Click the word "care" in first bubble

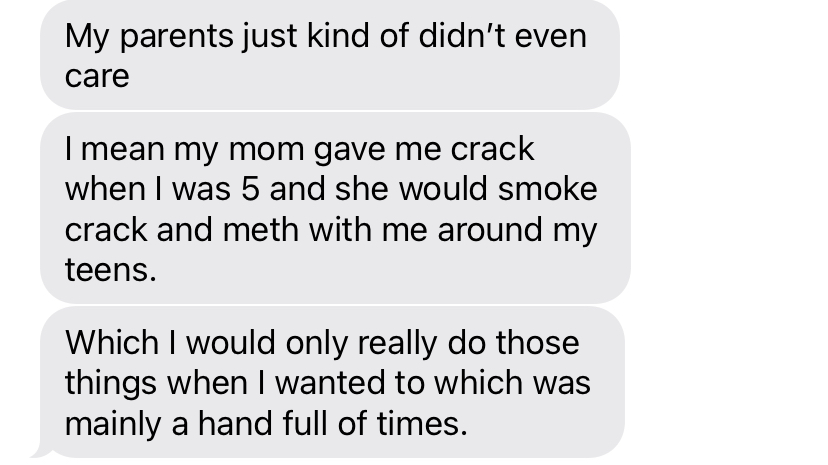97,77
